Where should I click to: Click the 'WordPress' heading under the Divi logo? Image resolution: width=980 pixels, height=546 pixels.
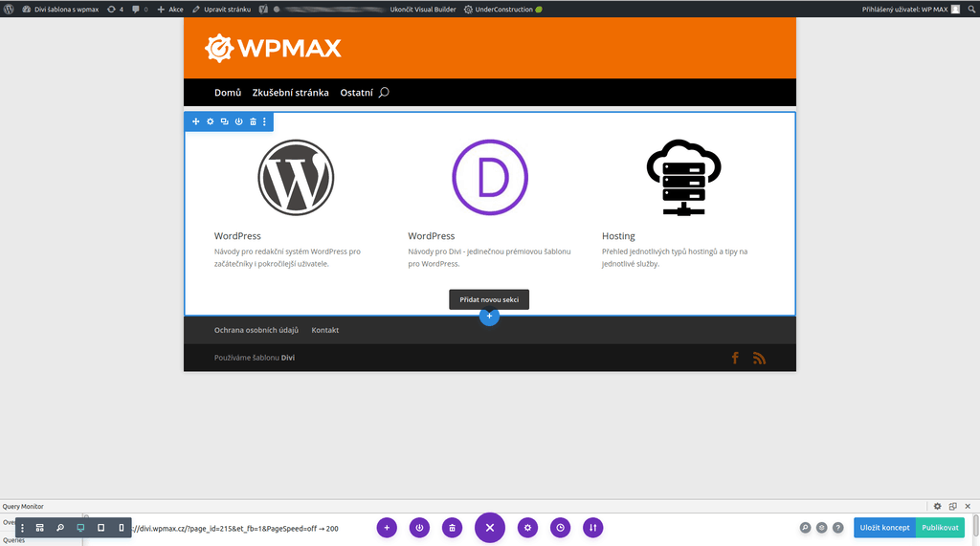(x=432, y=236)
